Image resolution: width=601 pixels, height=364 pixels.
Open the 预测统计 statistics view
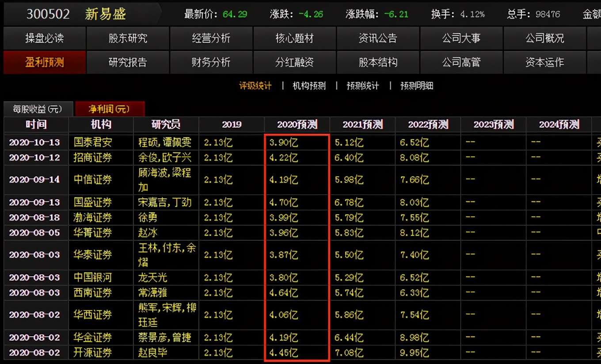tap(362, 86)
